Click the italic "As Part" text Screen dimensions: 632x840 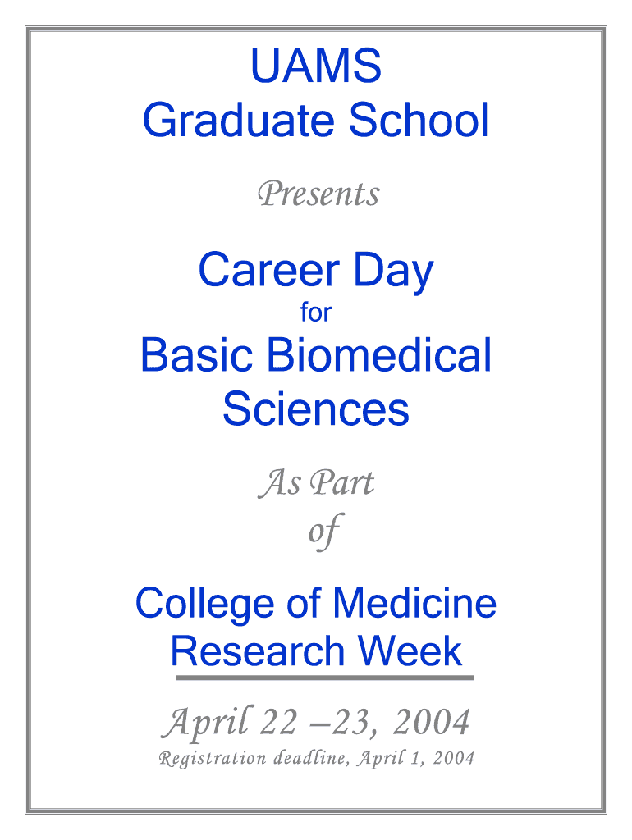pos(316,484)
